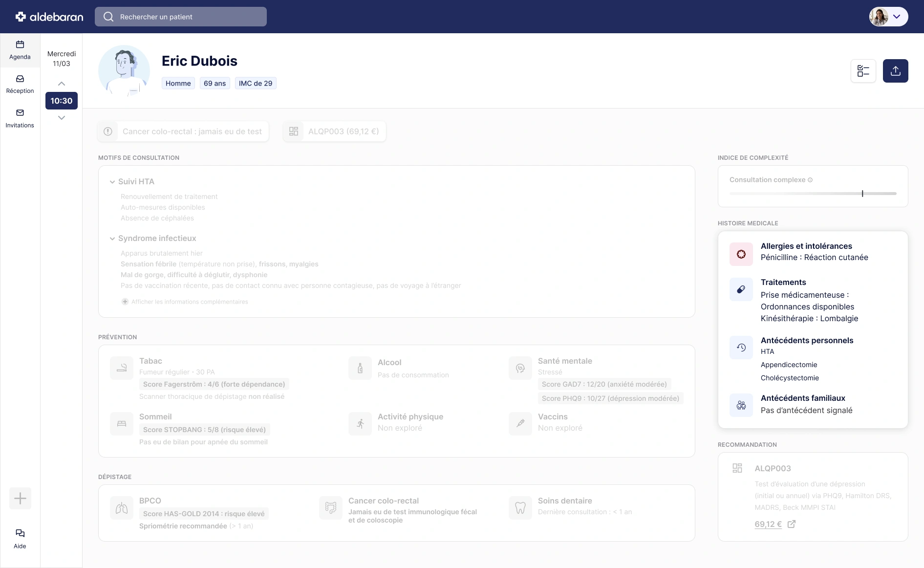Screen dimensions: 924x568
Task: Show Afficher les informations complémentaires
Action: [185, 302]
